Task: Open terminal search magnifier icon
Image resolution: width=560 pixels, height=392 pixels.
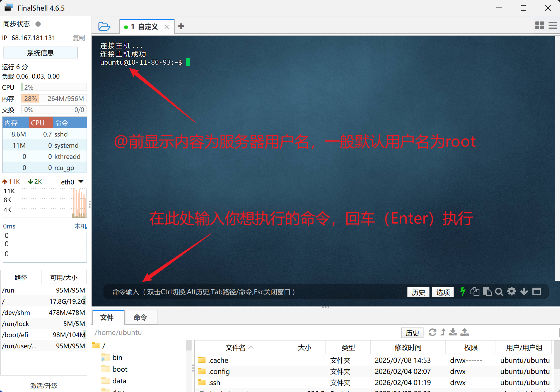Action: [x=499, y=292]
